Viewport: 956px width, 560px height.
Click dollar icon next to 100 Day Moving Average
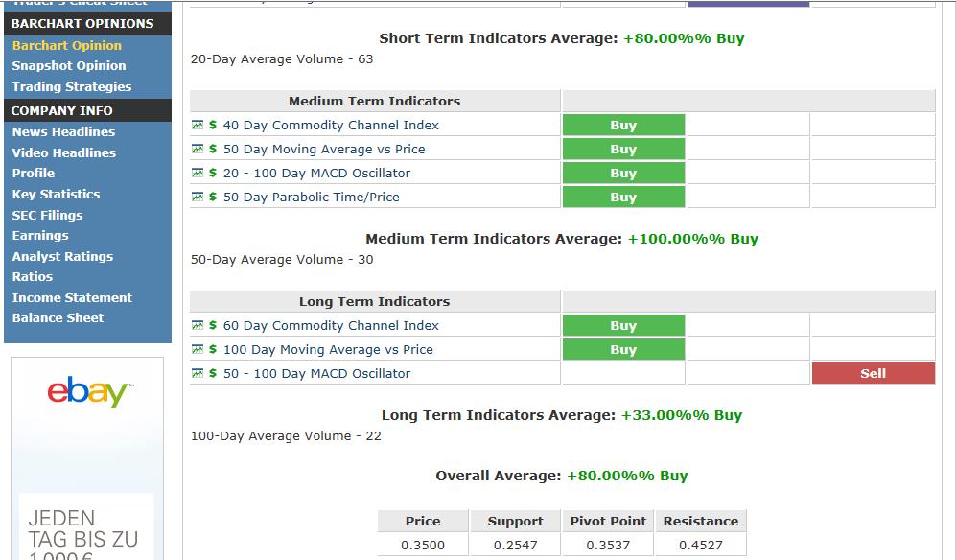213,349
